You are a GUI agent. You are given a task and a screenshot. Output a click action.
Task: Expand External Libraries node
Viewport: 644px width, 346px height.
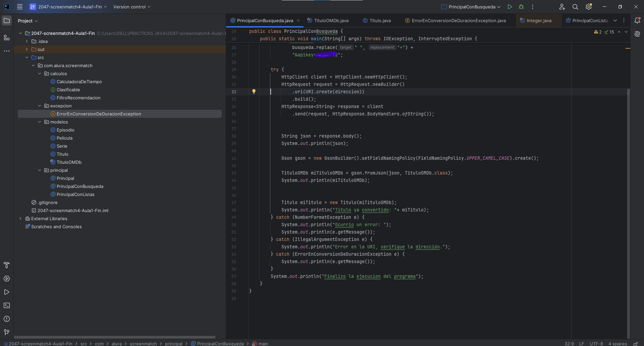20,218
